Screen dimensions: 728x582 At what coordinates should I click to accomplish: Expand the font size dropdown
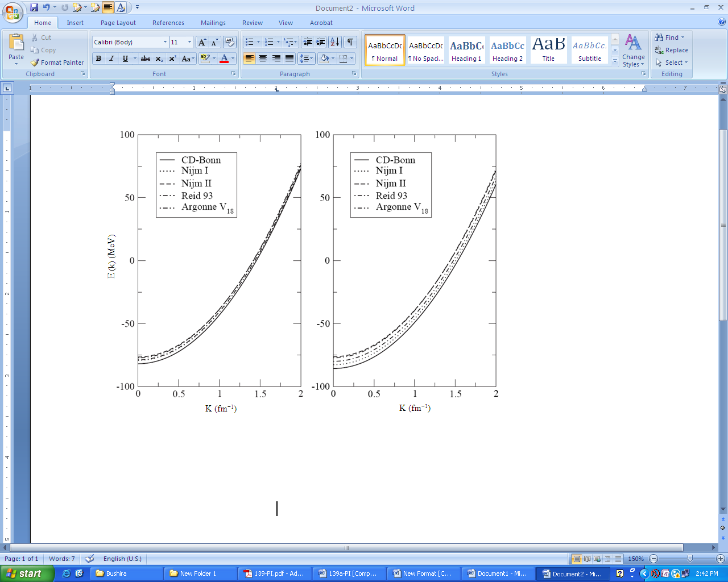point(189,42)
